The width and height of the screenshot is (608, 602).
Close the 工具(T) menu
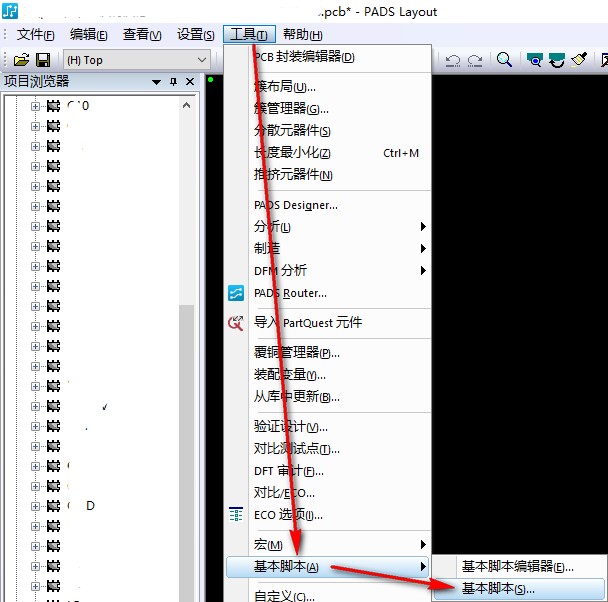click(x=249, y=34)
